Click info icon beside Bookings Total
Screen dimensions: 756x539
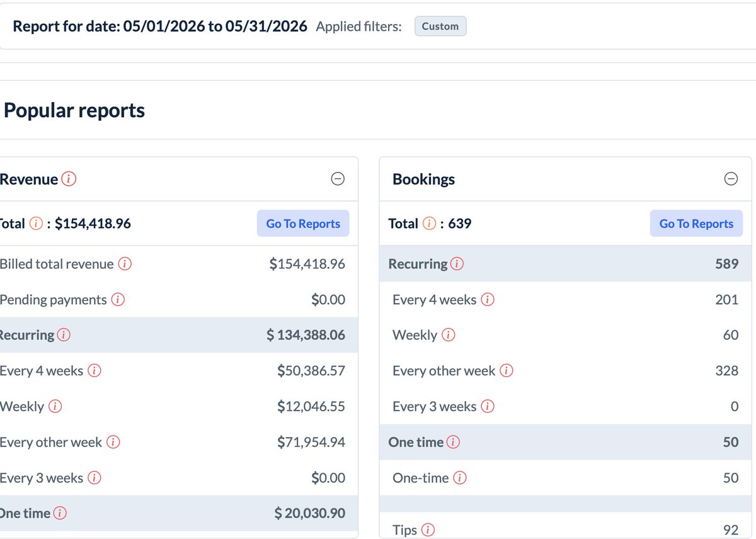point(429,224)
